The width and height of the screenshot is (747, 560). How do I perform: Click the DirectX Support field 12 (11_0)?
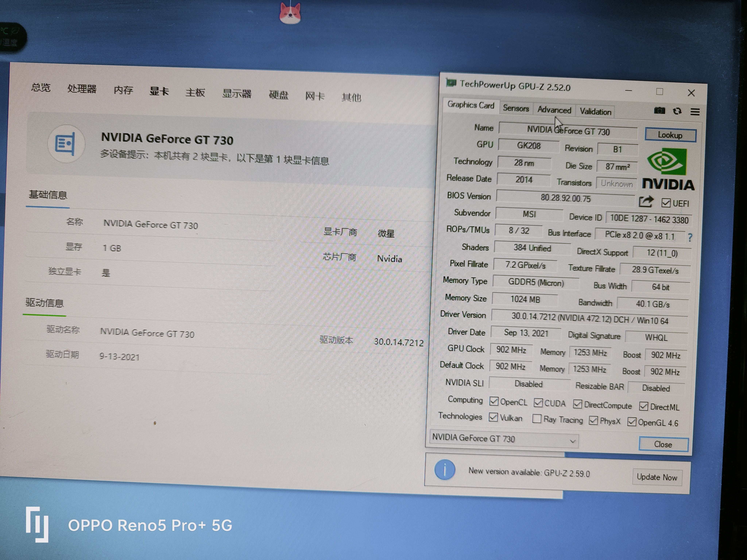tap(662, 253)
